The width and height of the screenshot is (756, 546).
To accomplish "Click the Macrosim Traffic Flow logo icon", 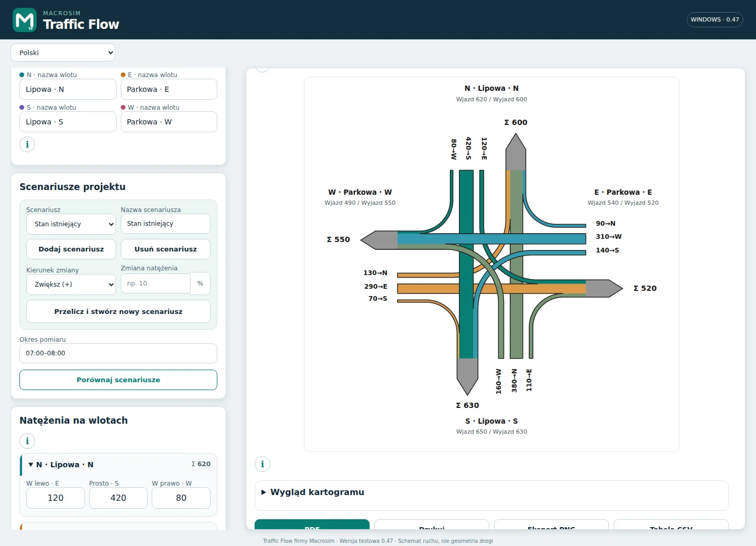I will pyautogui.click(x=25, y=20).
